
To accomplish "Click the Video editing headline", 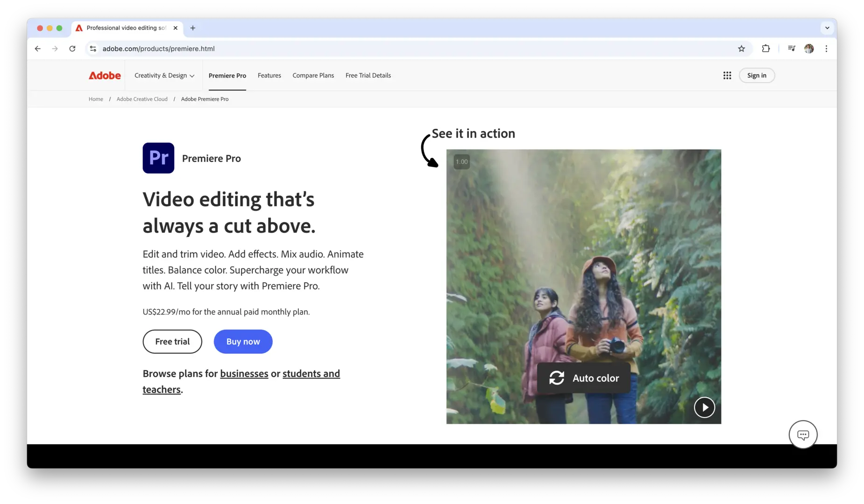I will [229, 212].
